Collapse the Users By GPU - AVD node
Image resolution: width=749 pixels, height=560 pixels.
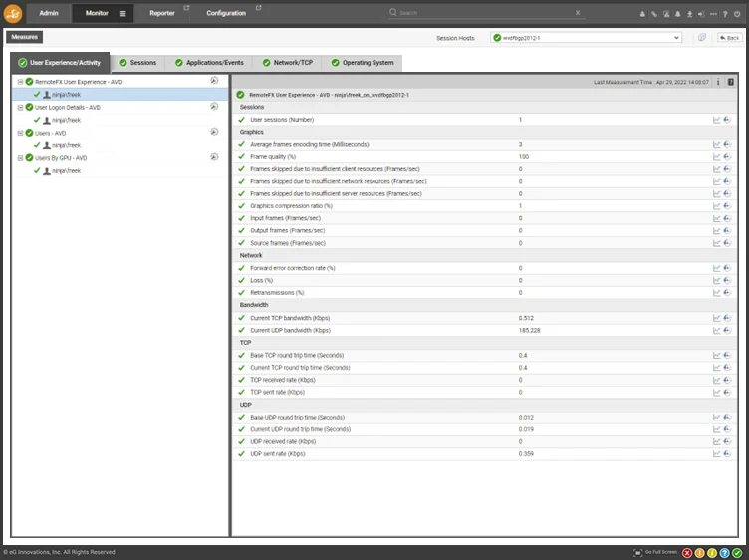[x=21, y=158]
